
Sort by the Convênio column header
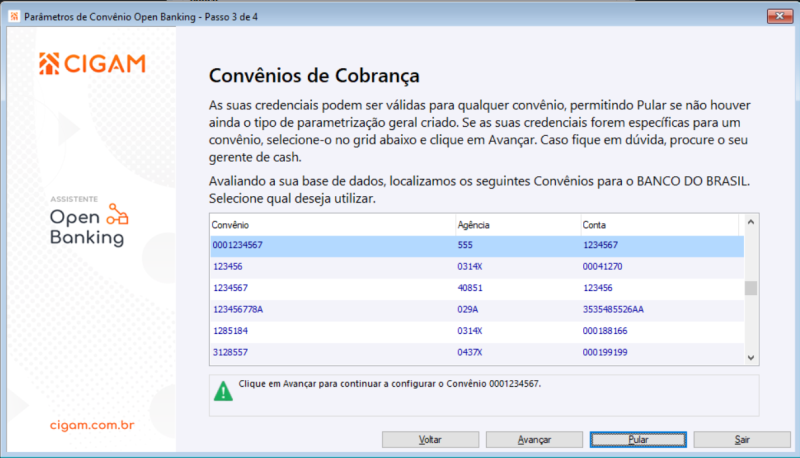tap(333, 225)
